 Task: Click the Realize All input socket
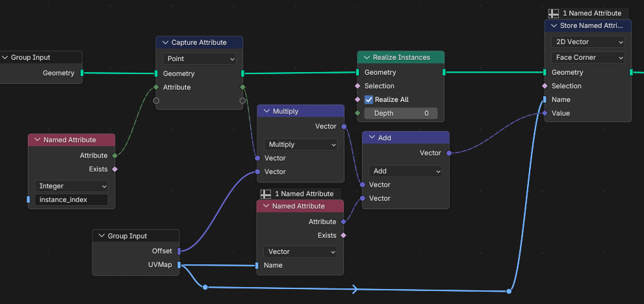click(357, 99)
